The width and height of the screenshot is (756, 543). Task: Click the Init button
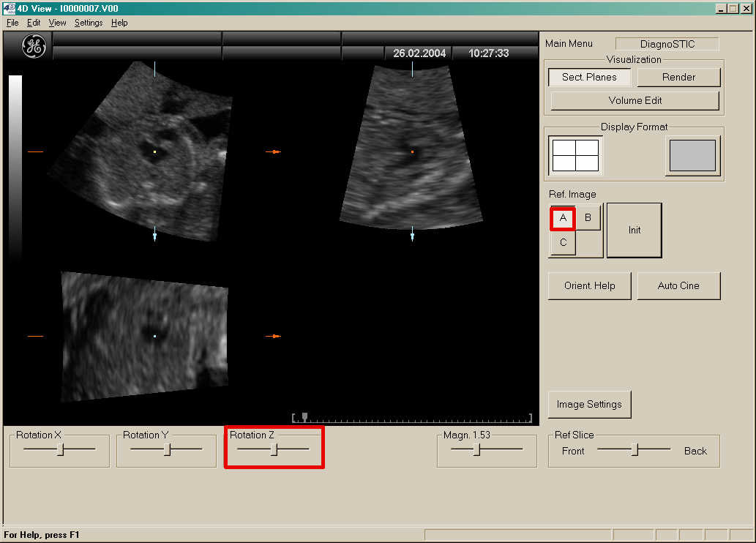[x=634, y=230]
